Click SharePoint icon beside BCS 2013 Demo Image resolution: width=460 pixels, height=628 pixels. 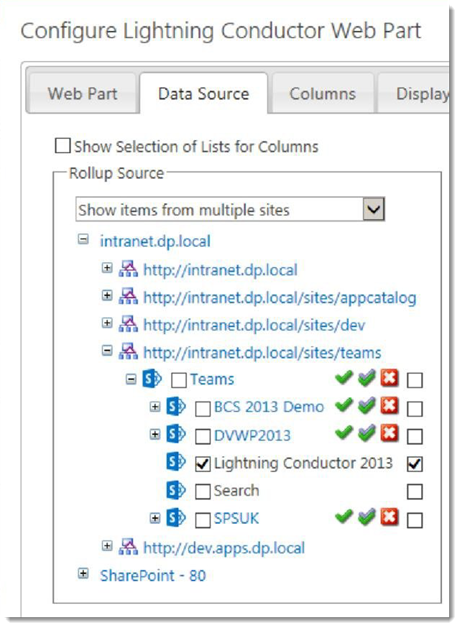(x=176, y=406)
